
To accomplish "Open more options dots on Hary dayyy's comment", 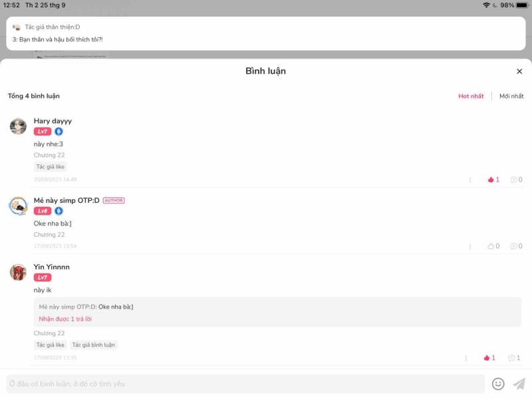I will [470, 180].
